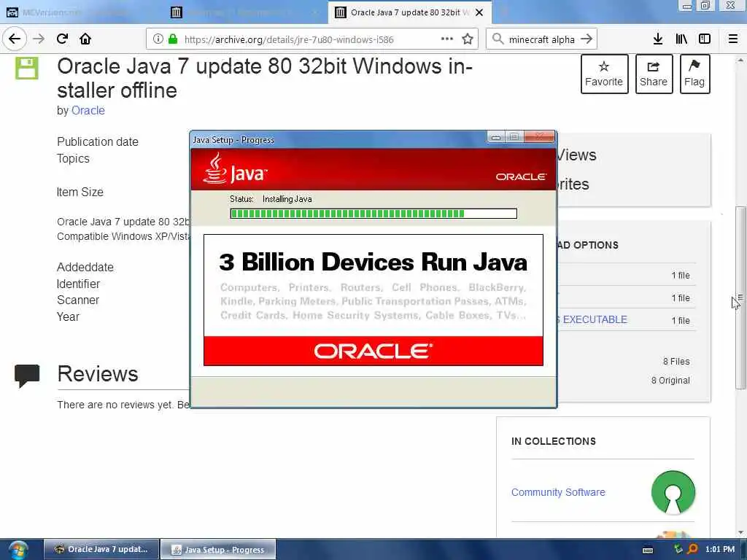Click the Reviews speech bubble icon

(27, 376)
